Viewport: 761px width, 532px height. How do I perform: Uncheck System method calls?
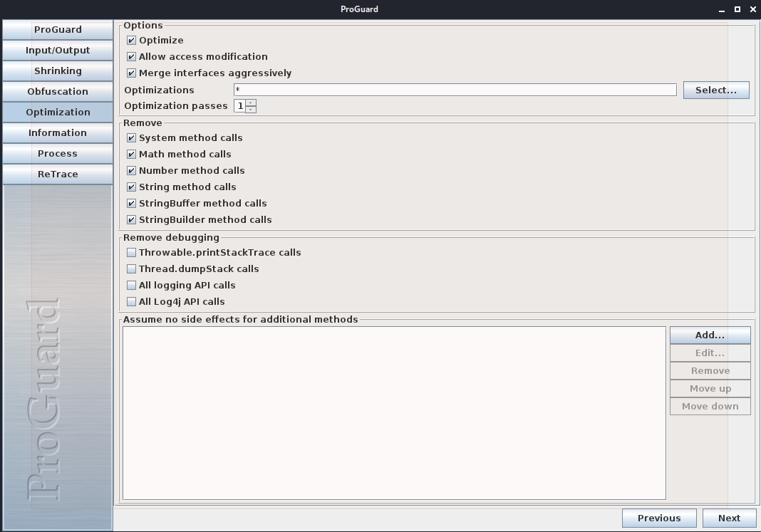(131, 137)
